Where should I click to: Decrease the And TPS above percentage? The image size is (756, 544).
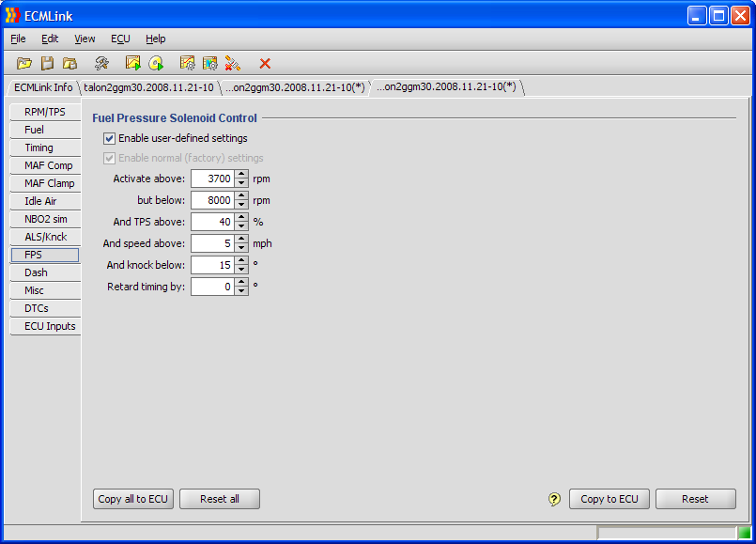pyautogui.click(x=241, y=226)
